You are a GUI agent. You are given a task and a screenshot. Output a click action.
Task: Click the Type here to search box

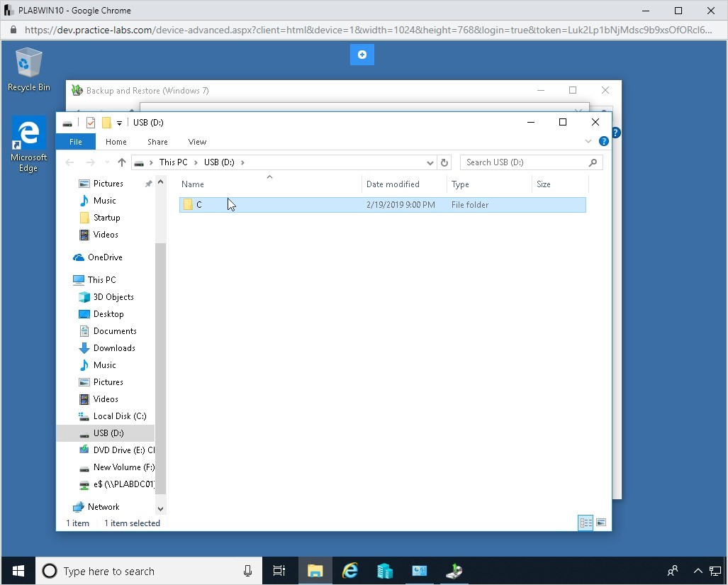[x=149, y=571]
